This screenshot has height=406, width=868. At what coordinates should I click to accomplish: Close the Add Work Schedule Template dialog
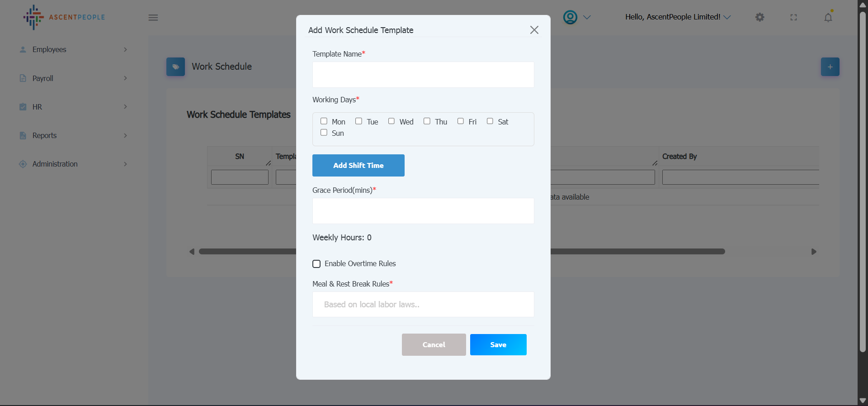[x=534, y=30]
